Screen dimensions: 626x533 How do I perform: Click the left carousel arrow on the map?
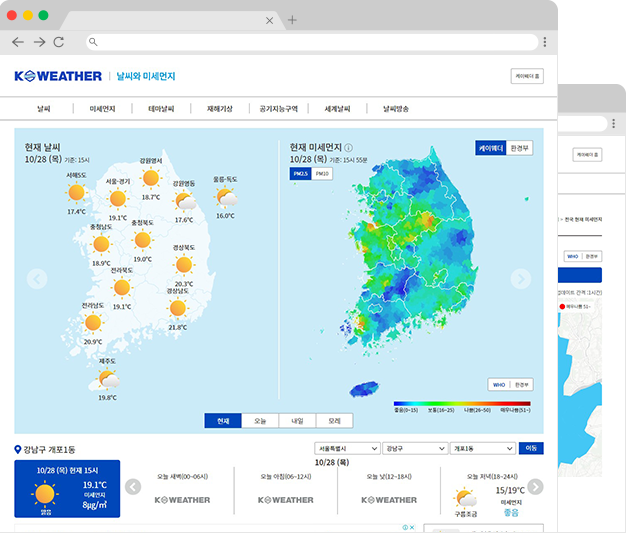click(x=36, y=279)
